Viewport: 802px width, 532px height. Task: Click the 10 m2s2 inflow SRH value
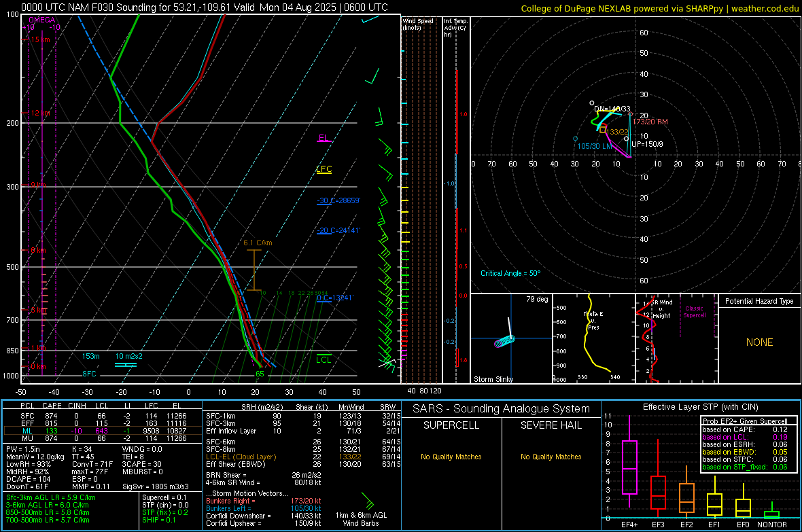pos(129,356)
